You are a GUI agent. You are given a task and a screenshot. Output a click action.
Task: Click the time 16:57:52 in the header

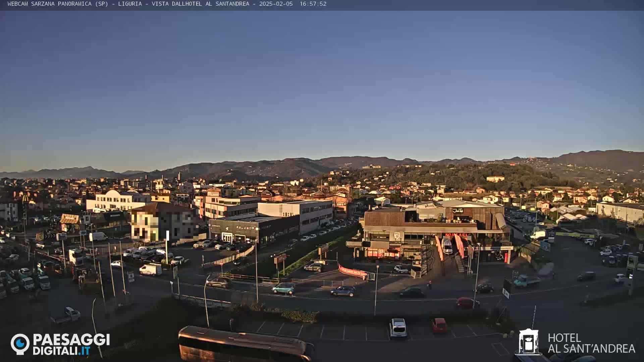(x=313, y=4)
